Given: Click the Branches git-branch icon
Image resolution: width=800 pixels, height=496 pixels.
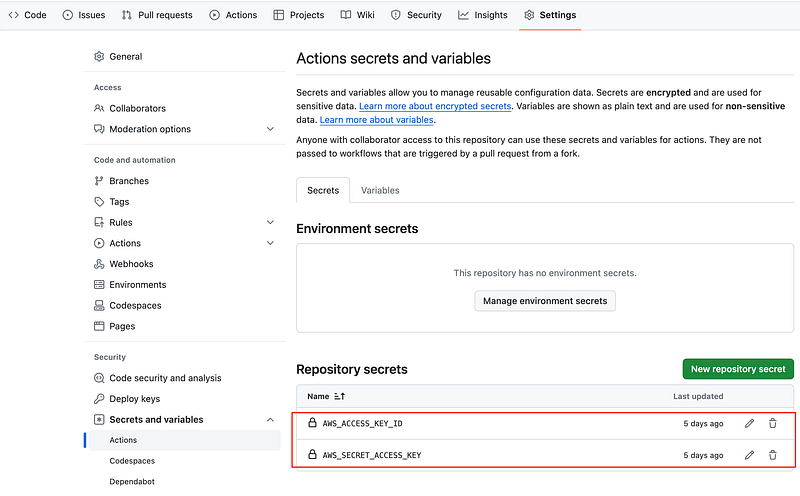Looking at the screenshot, I should click(x=99, y=181).
